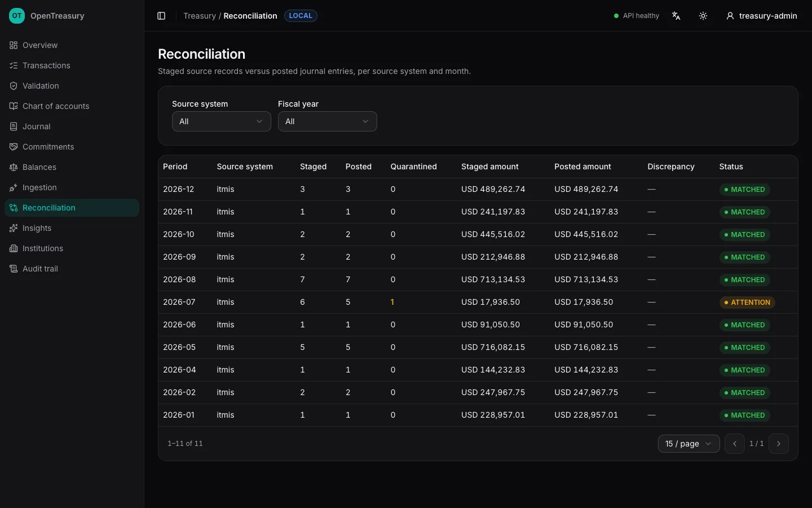The height and width of the screenshot is (508, 812).
Task: Click the treasury-admin user icon
Action: point(730,16)
